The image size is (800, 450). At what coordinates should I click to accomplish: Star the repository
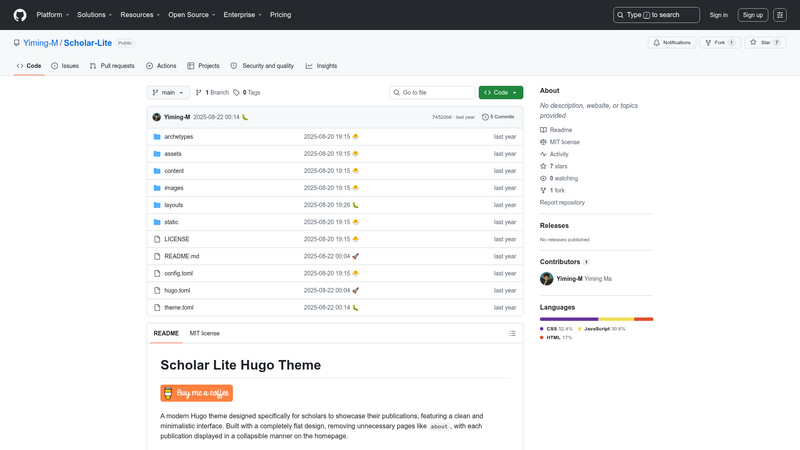[765, 42]
